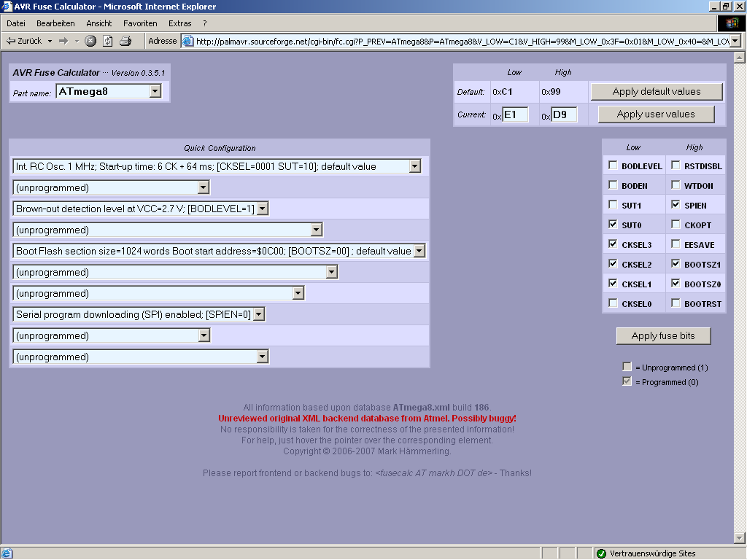Open the Zurück history dropdown arrow
The width and height of the screenshot is (747, 560).
(x=50, y=41)
